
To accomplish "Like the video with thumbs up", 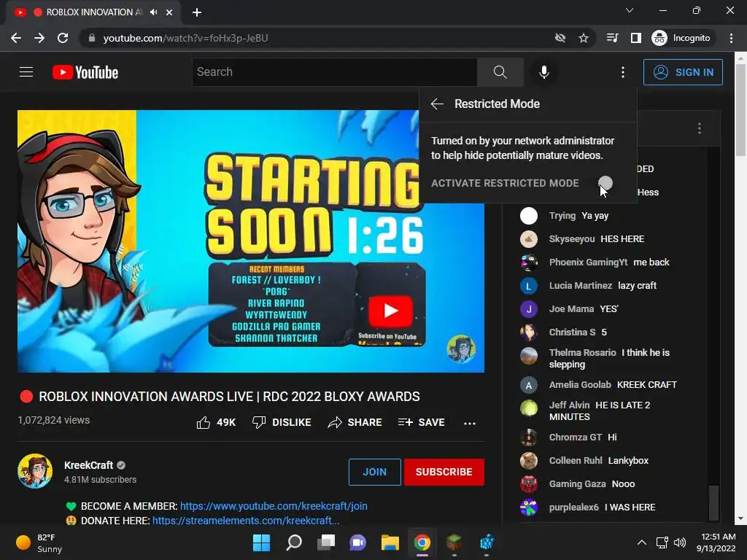I will [216, 422].
